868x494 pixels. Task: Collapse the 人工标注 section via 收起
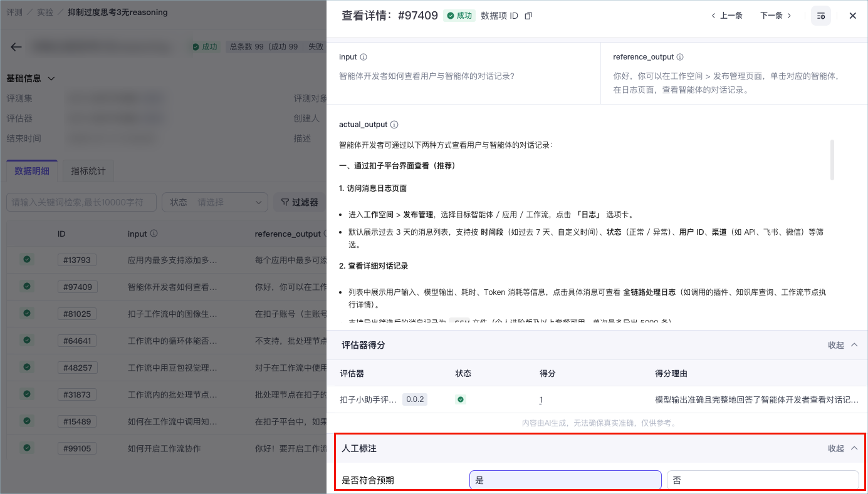click(x=843, y=448)
